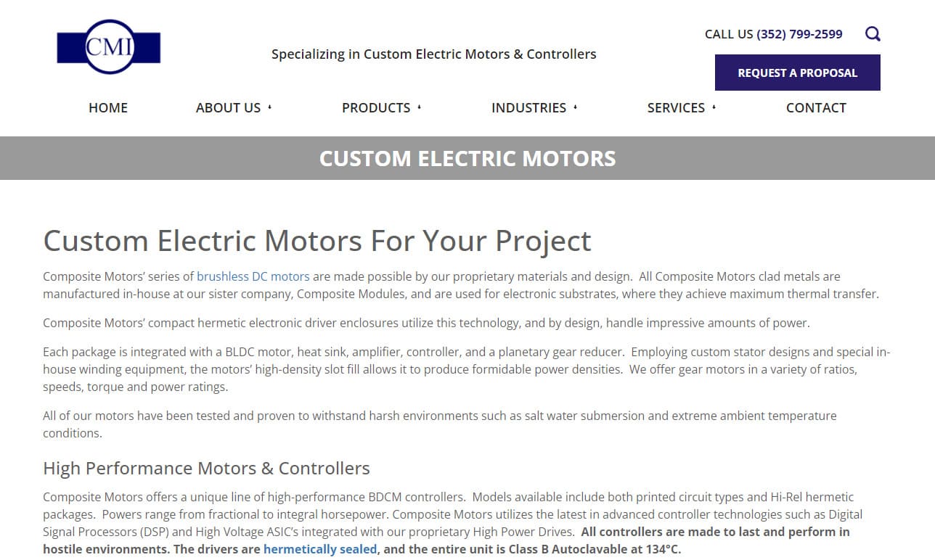Click the REQUEST A PROPOSAL button
The image size is (935, 560).
pyautogui.click(x=797, y=73)
